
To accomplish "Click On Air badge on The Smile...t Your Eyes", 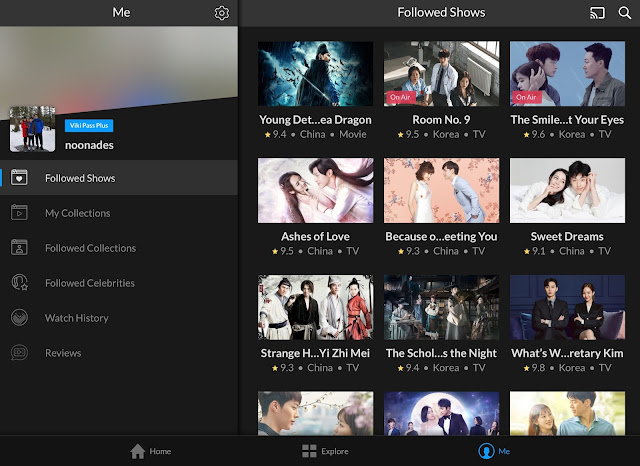I will pos(526,97).
